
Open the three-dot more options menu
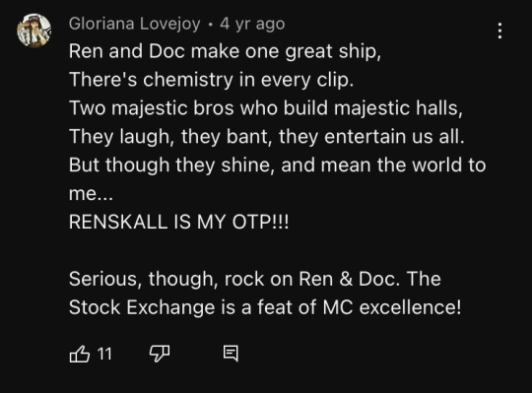(x=499, y=31)
